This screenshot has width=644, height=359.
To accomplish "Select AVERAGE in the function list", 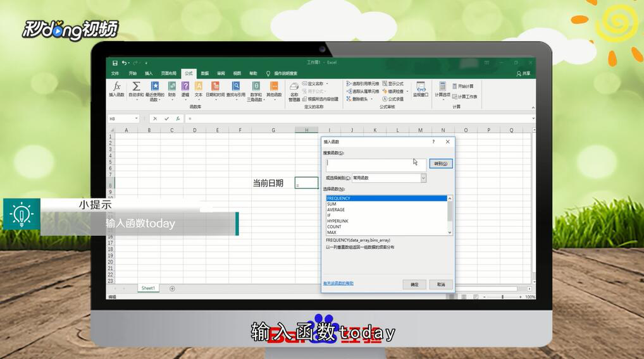I will (386, 210).
